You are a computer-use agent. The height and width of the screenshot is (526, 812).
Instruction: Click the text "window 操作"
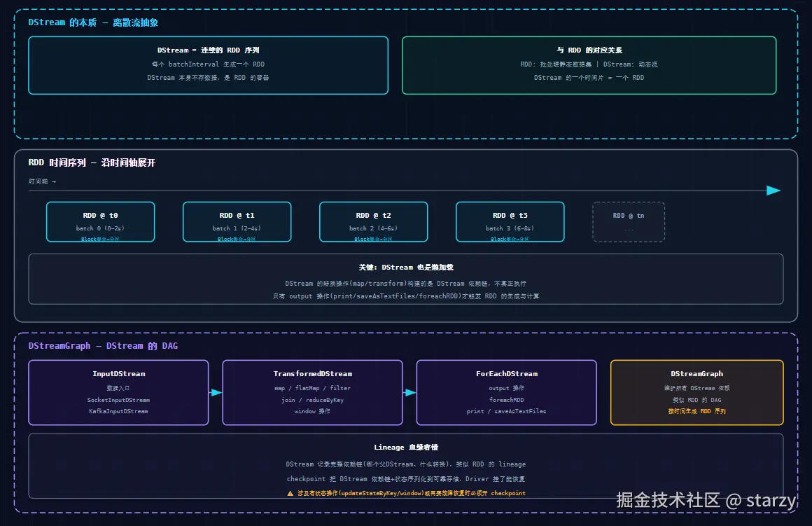[313, 411]
